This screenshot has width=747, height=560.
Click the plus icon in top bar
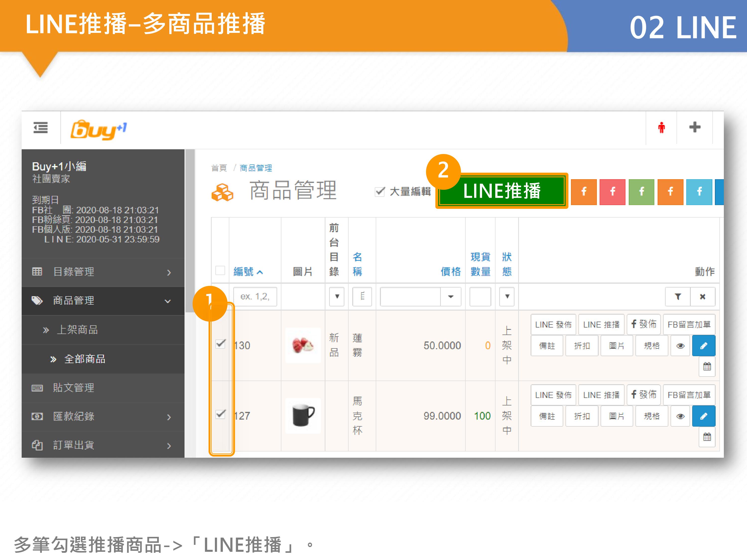(695, 127)
